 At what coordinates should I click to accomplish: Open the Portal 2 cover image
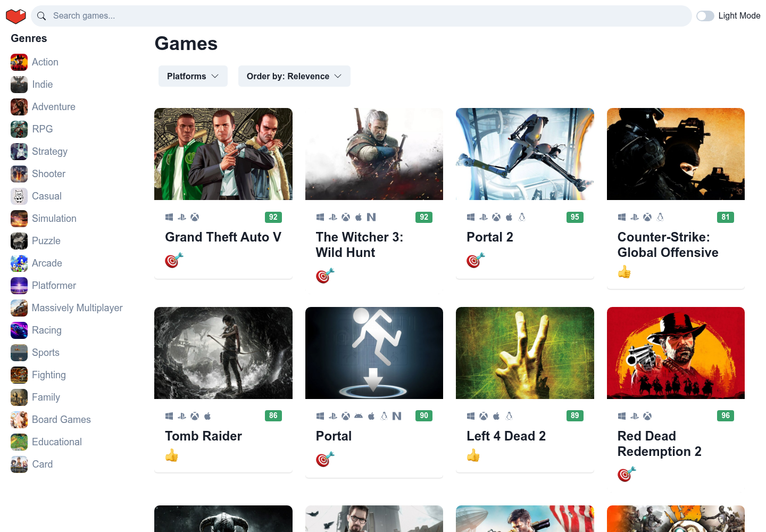(x=525, y=154)
